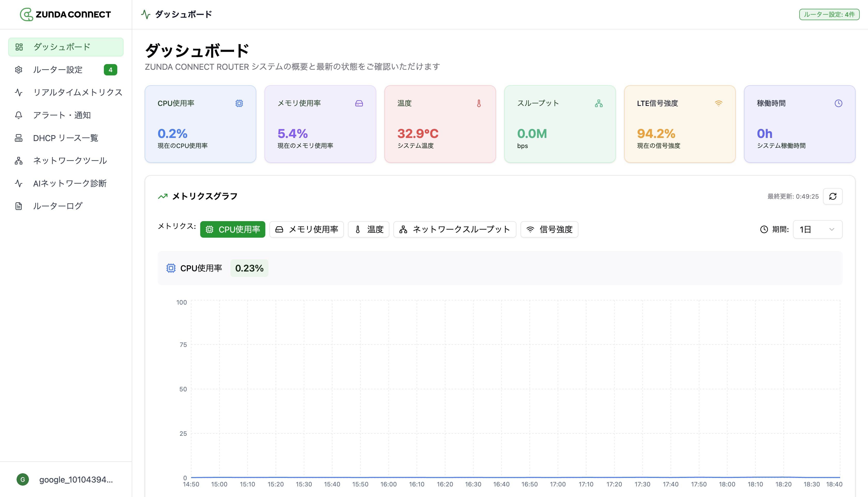Click the アラート・通知 bell icon

pos(19,115)
